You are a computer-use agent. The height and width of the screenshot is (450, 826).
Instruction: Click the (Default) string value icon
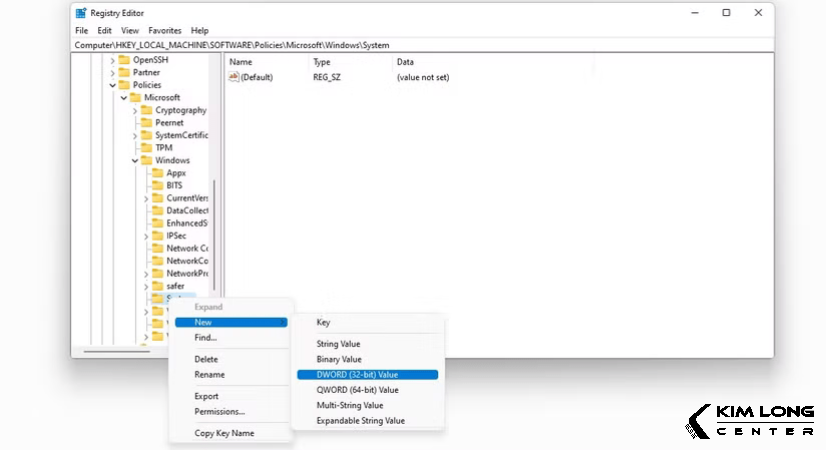pyautogui.click(x=234, y=77)
